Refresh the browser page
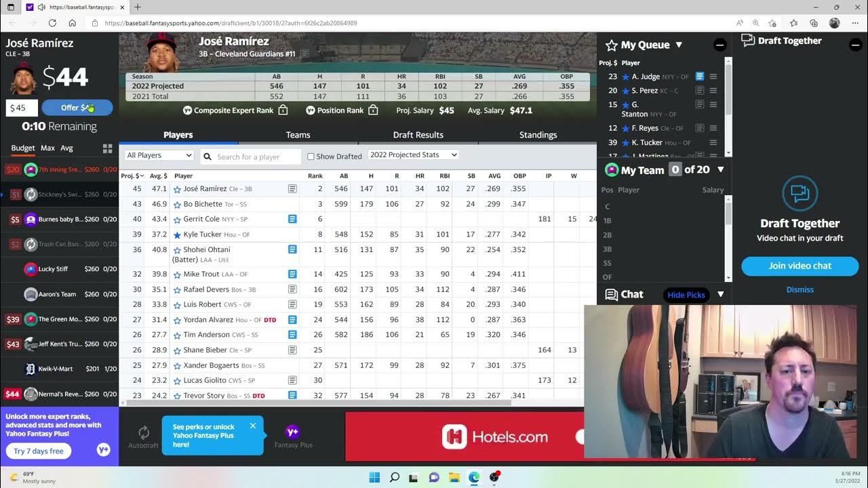Viewport: 868px width, 488px height. click(x=52, y=23)
